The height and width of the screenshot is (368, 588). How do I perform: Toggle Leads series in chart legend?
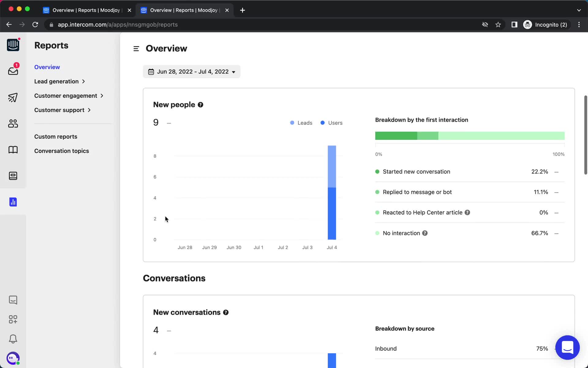point(301,123)
